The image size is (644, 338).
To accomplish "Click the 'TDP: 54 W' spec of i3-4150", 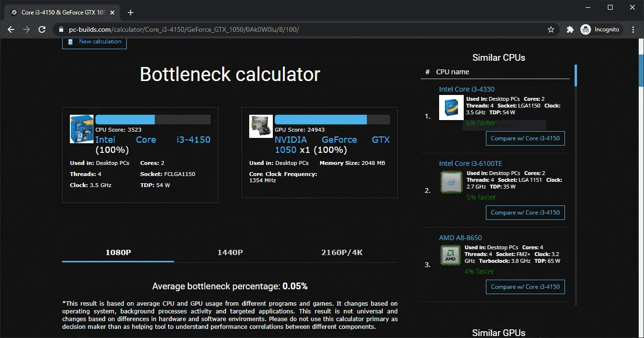I will pos(155,185).
